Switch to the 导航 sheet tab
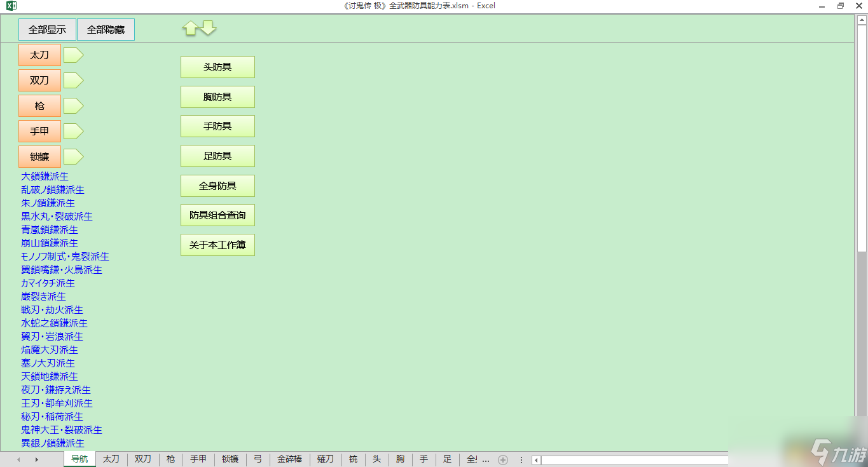868x467 pixels. (79, 459)
